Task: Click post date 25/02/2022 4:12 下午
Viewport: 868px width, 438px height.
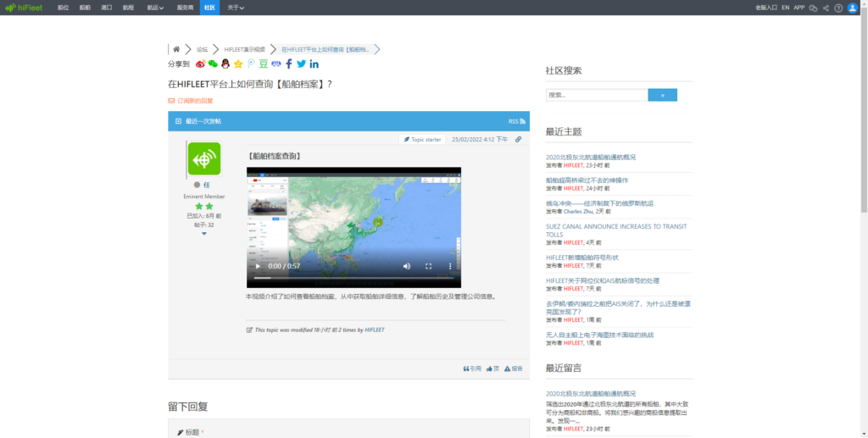Action: pos(480,139)
